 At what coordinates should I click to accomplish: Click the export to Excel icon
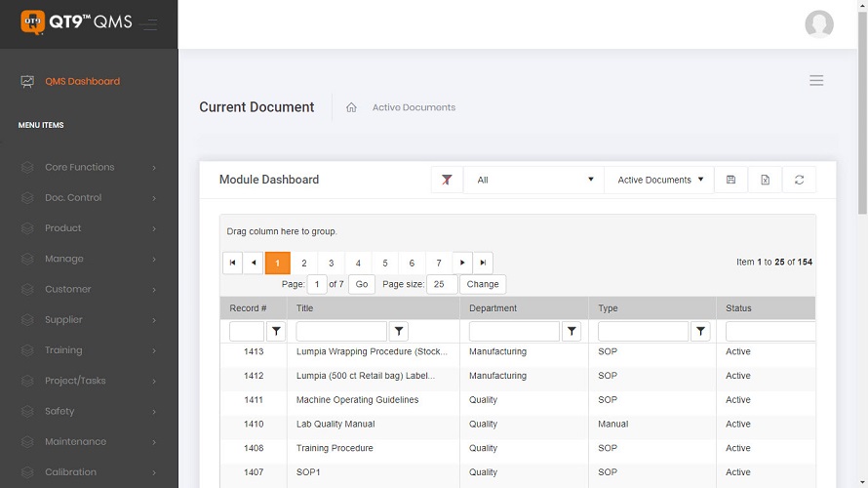coord(765,180)
